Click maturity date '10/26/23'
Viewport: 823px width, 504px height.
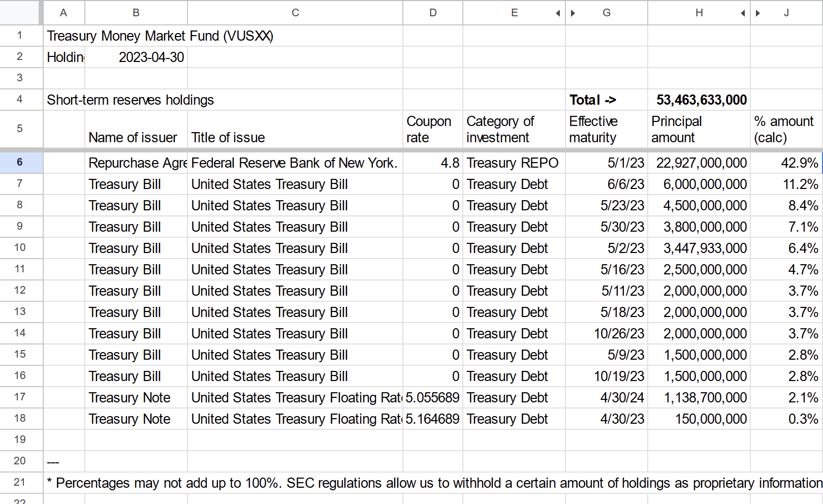[x=607, y=334]
